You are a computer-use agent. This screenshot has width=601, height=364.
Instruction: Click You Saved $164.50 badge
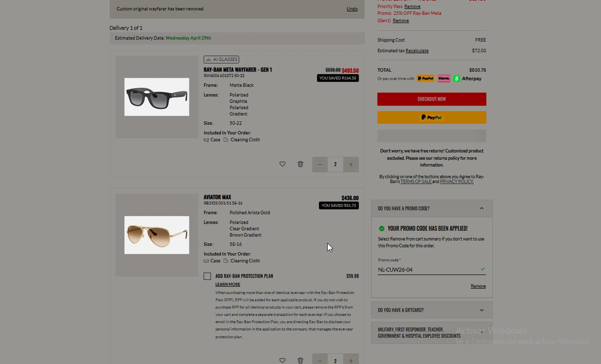click(x=338, y=78)
